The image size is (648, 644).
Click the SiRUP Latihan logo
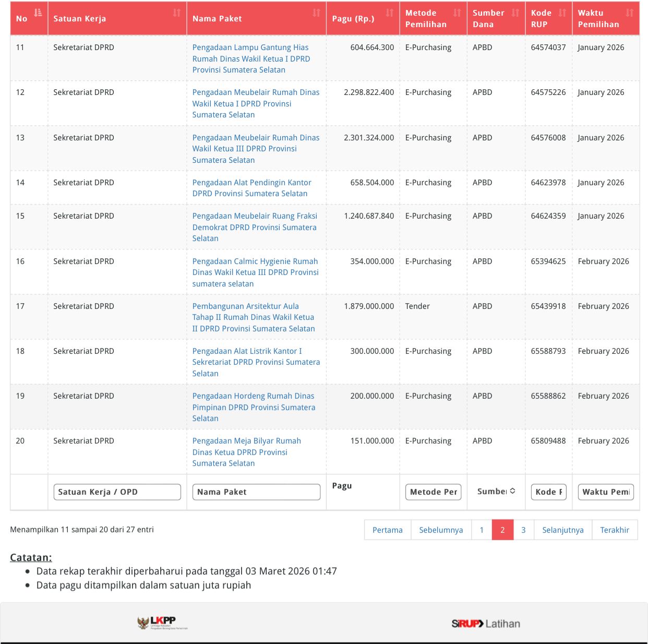click(x=485, y=624)
